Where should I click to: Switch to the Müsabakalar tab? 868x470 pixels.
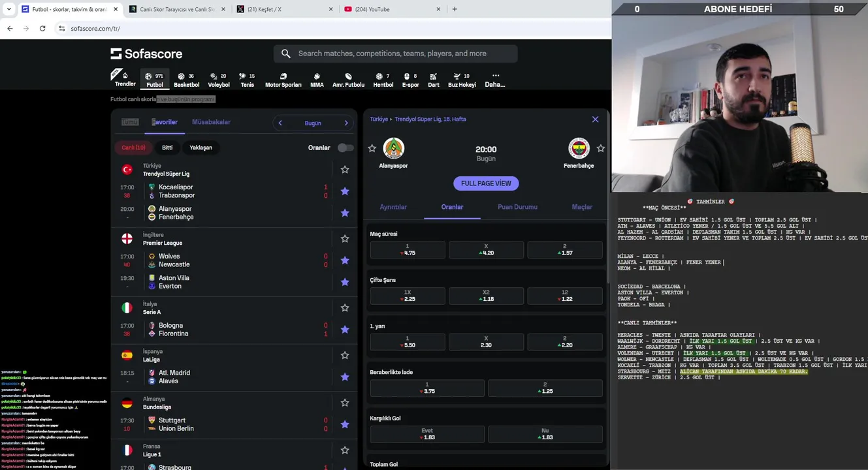click(211, 122)
